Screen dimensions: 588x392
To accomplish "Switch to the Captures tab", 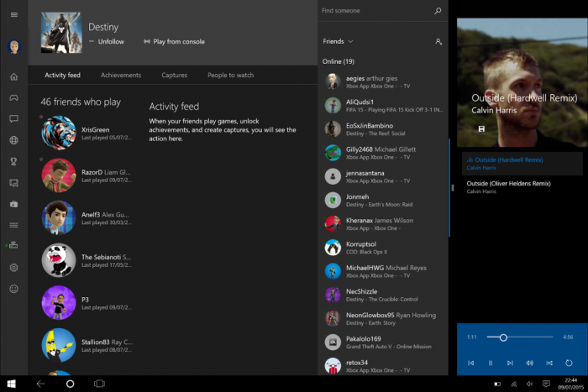I will point(174,76).
